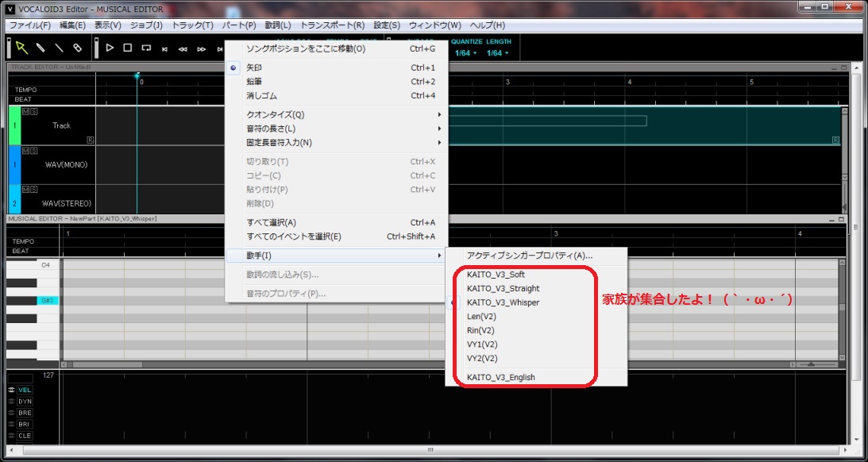868x462 pixels.
Task: Open the トランスポート(R) menu
Action: (x=333, y=25)
